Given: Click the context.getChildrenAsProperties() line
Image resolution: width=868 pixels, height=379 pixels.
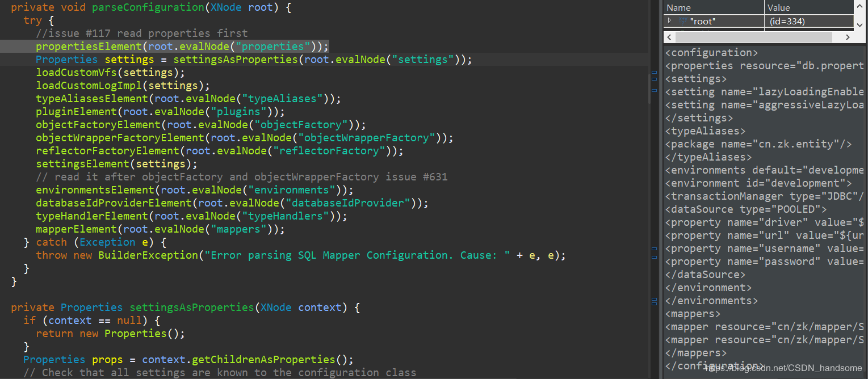Looking at the screenshot, I should (188, 360).
